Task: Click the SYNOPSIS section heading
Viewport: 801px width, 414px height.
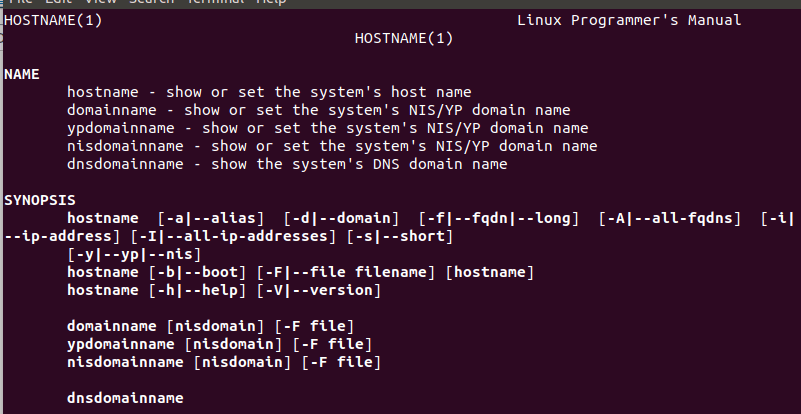Action: [x=39, y=200]
